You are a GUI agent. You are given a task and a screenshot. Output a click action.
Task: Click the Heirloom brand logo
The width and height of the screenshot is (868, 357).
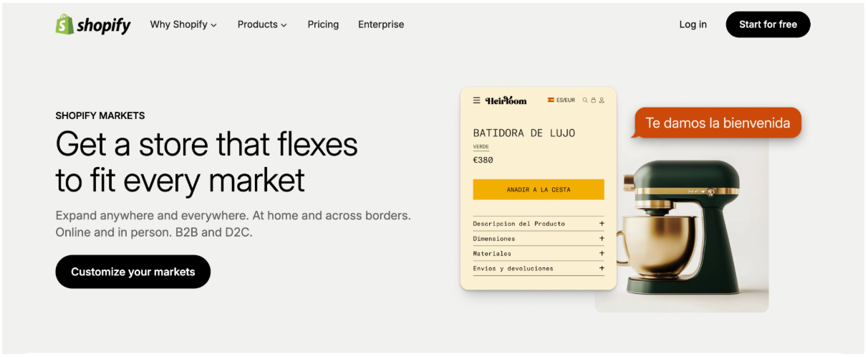pyautogui.click(x=506, y=100)
